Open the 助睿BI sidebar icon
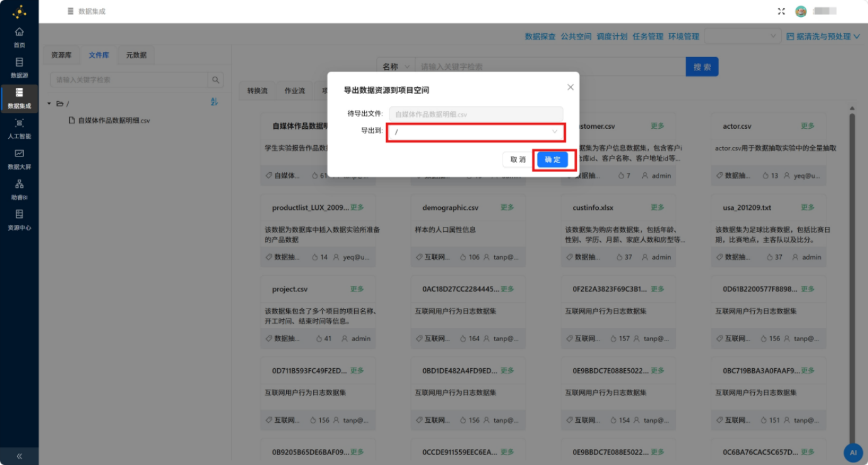The image size is (868, 465). coord(19,189)
